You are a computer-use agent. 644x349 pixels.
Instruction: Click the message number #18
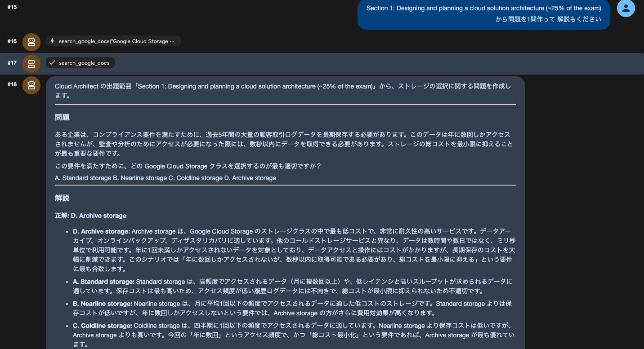pyautogui.click(x=12, y=84)
